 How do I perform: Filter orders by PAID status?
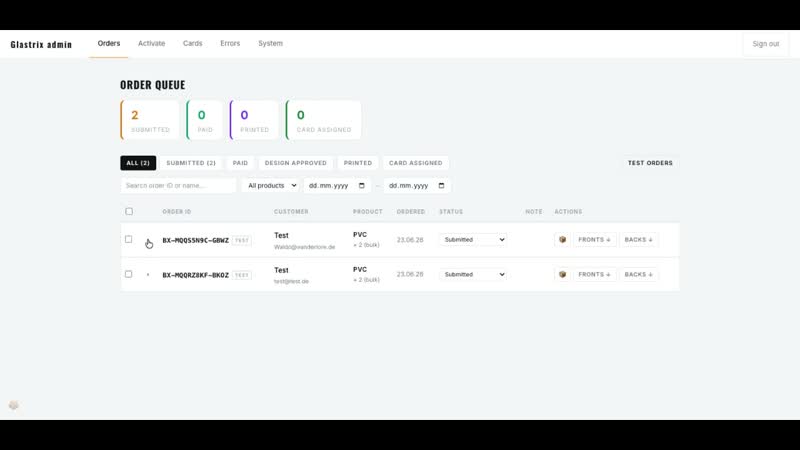coord(240,163)
